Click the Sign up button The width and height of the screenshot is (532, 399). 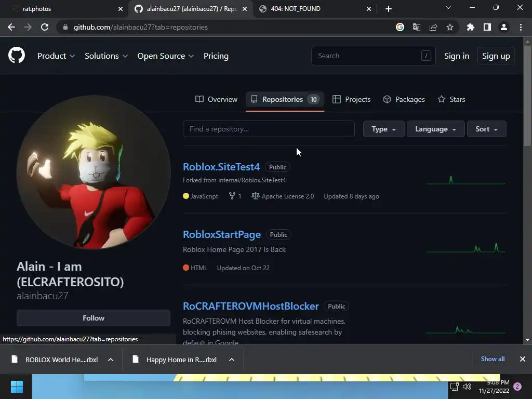click(x=496, y=56)
